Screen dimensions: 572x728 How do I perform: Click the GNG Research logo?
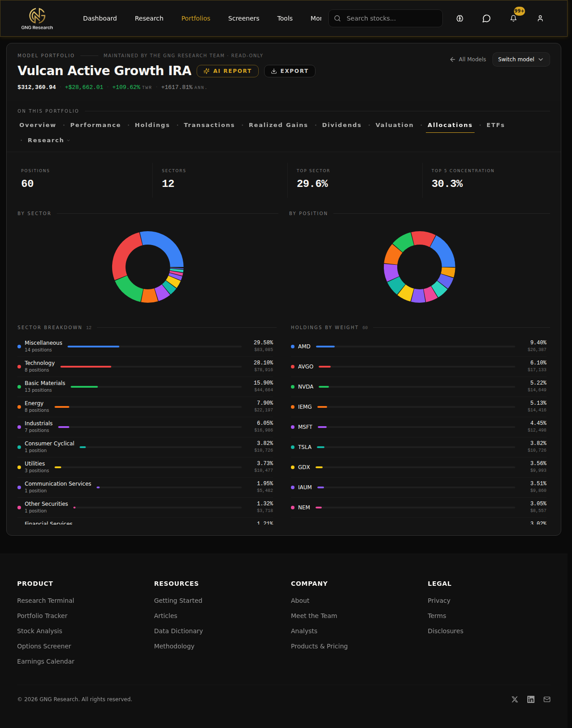(37, 18)
